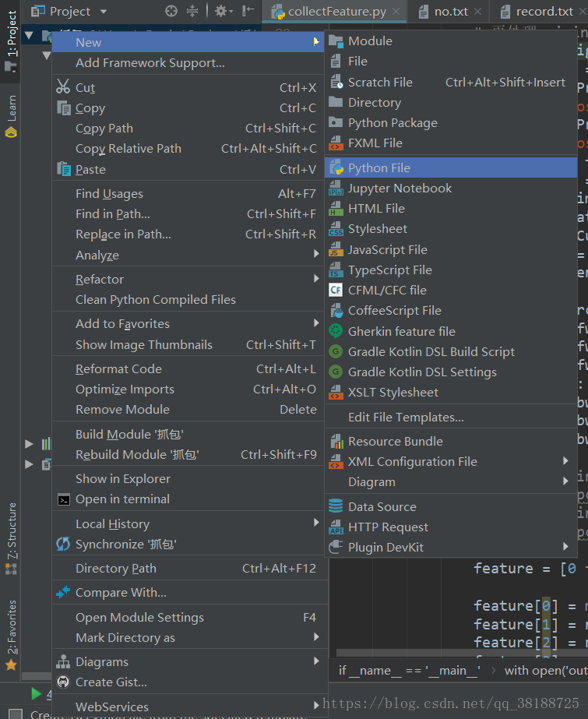Click the Resource Bundle icon
The width and height of the screenshot is (588, 719).
[x=336, y=442]
